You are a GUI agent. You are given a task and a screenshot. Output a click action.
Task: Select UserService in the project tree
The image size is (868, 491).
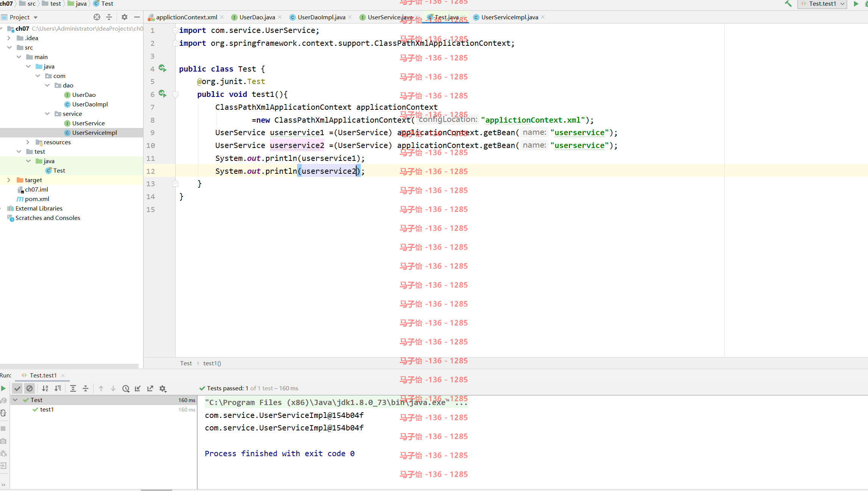[84, 123]
